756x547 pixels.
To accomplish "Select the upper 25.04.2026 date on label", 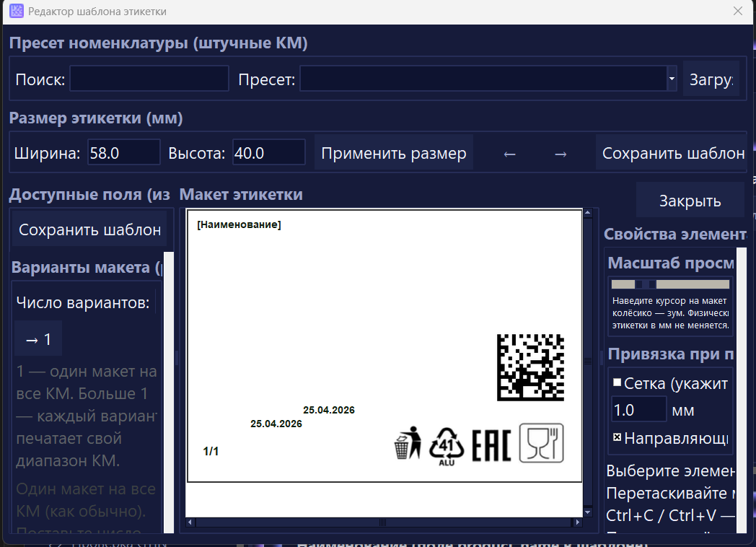I will [329, 410].
